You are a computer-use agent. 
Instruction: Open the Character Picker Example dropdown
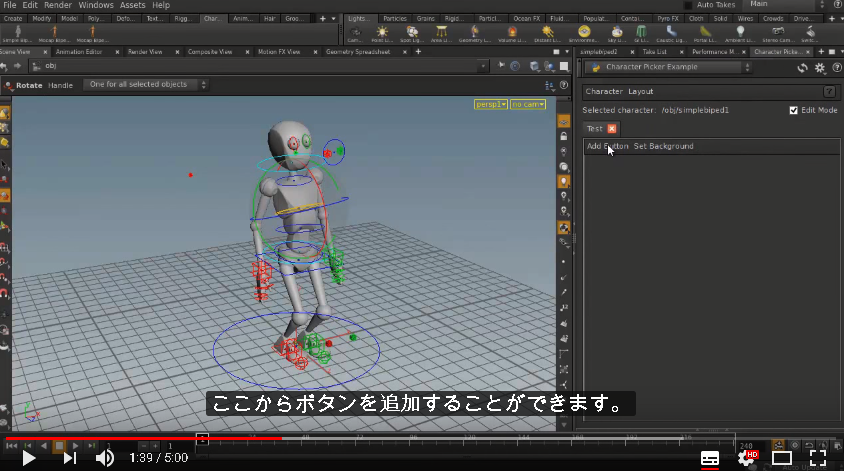[x=668, y=67]
